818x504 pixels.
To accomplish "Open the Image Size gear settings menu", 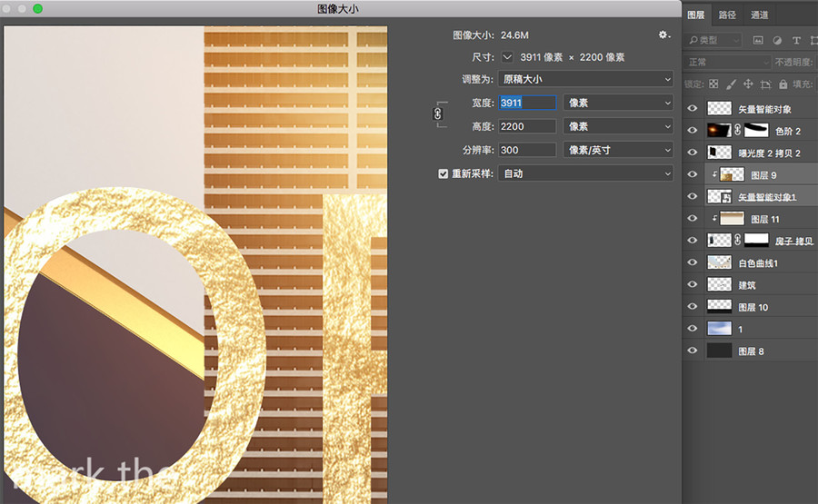I will point(663,35).
